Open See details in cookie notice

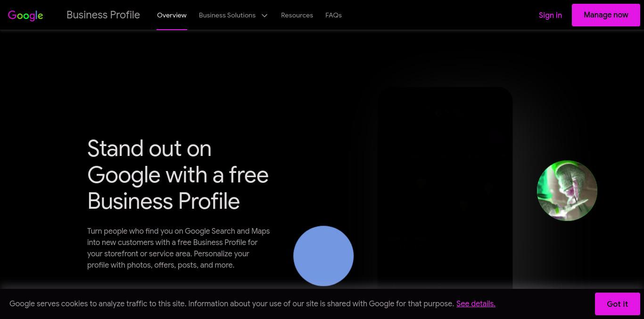[x=476, y=303]
